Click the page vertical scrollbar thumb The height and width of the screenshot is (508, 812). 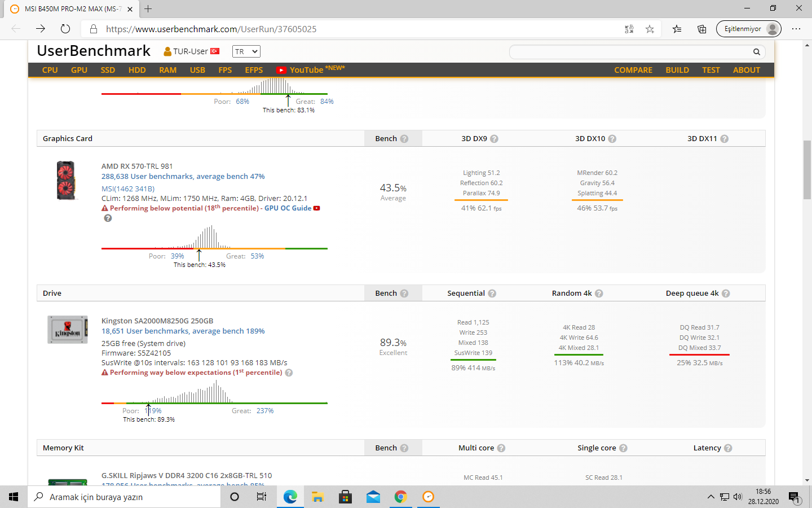coord(807,169)
